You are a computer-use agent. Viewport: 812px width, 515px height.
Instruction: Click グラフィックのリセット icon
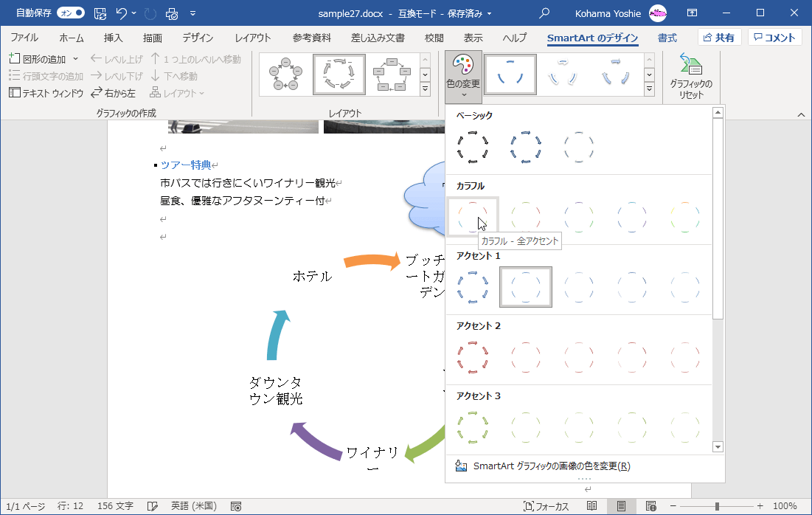[691, 77]
